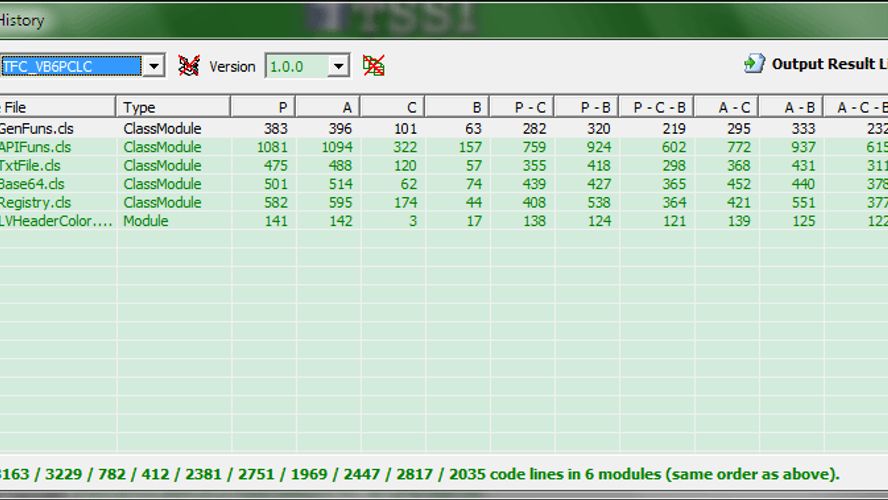The image size is (888, 500).
Task: Sort by the P - C - B column header
Action: (657, 107)
